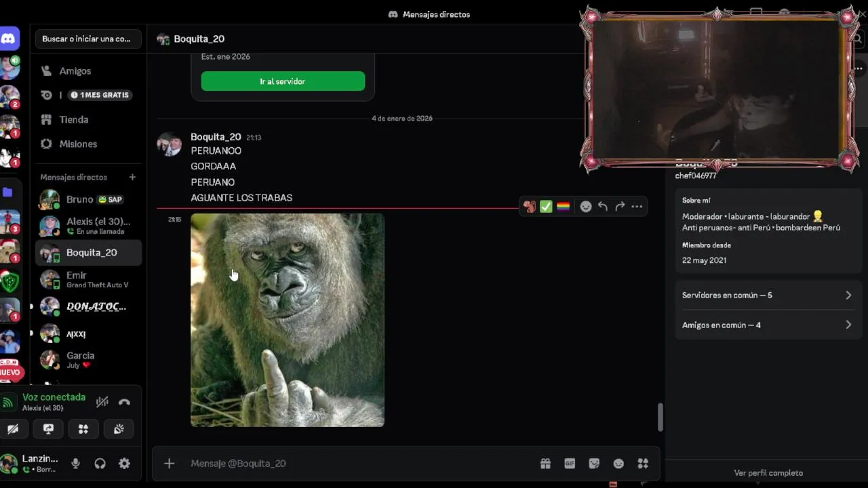Mute the microphone

coord(75,464)
